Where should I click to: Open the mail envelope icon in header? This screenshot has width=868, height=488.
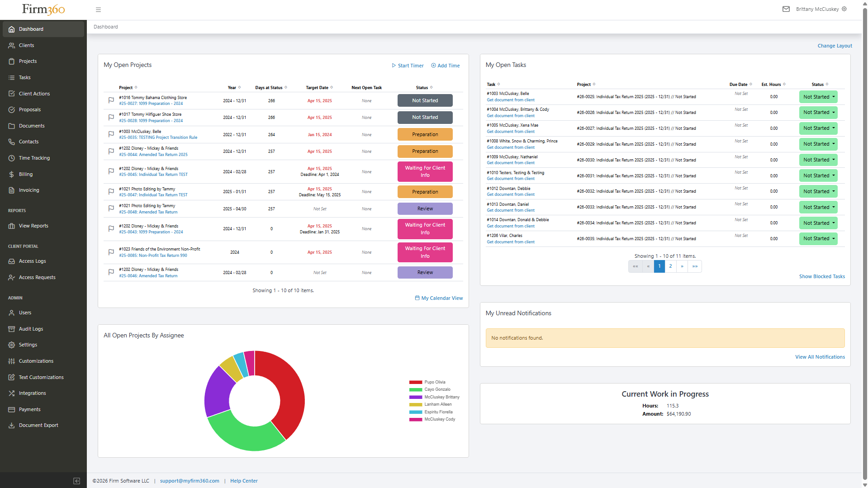pyautogui.click(x=786, y=9)
